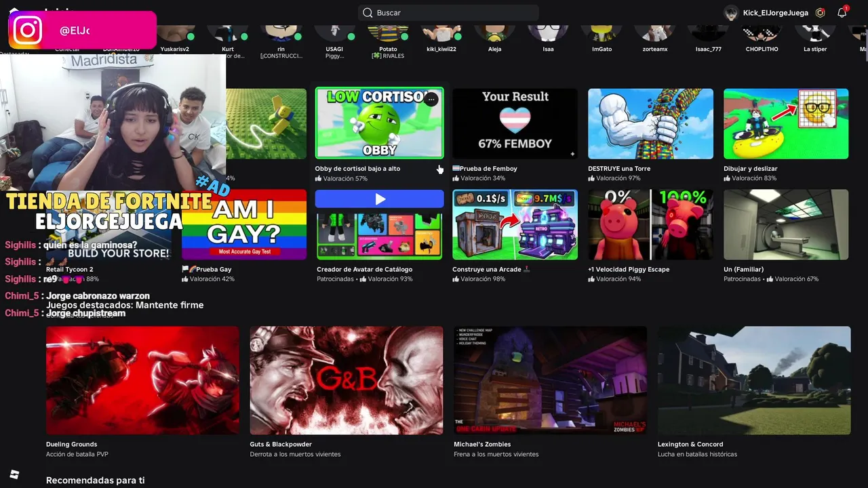868x488 pixels.
Task: Click the 'Dibujar y deslizar' title
Action: pyautogui.click(x=751, y=169)
